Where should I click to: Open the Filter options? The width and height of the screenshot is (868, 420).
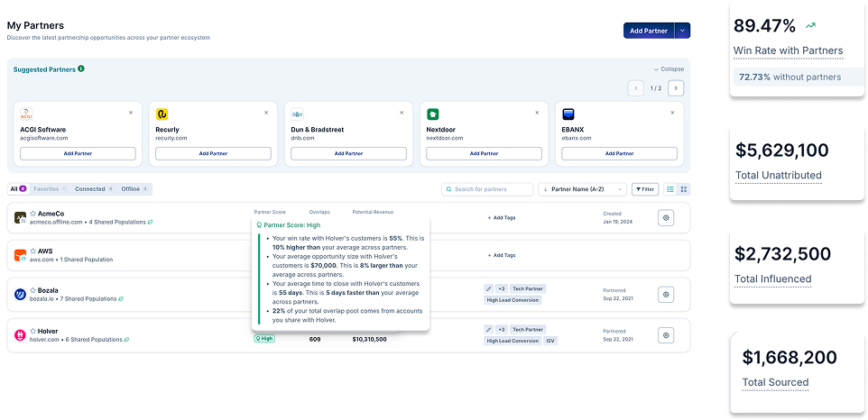coord(645,189)
